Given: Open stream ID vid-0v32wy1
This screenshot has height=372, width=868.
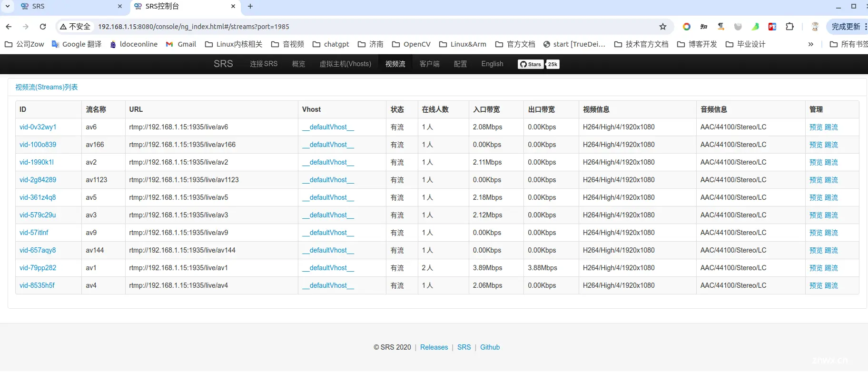Looking at the screenshot, I should point(38,127).
